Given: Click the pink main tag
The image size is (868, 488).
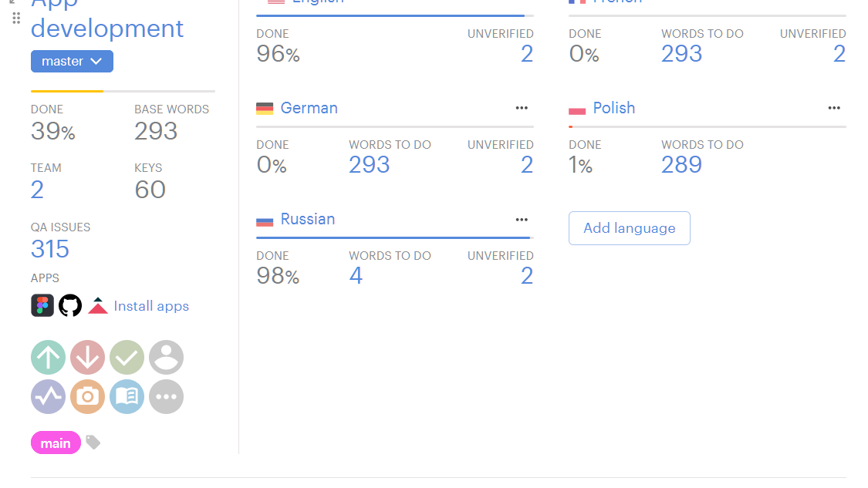Looking at the screenshot, I should tap(56, 443).
